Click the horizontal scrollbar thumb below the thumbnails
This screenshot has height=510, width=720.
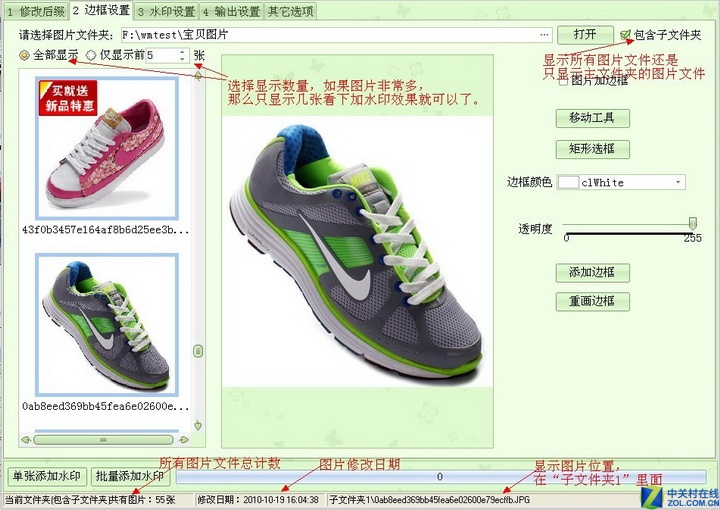(x=103, y=440)
